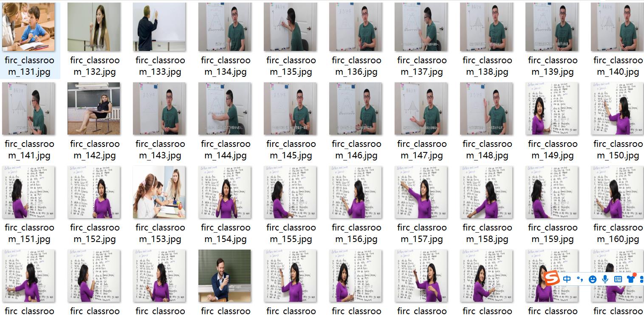The width and height of the screenshot is (644, 315).
Task: Click file name firc_classroom_134.jpg
Action: [226, 66]
